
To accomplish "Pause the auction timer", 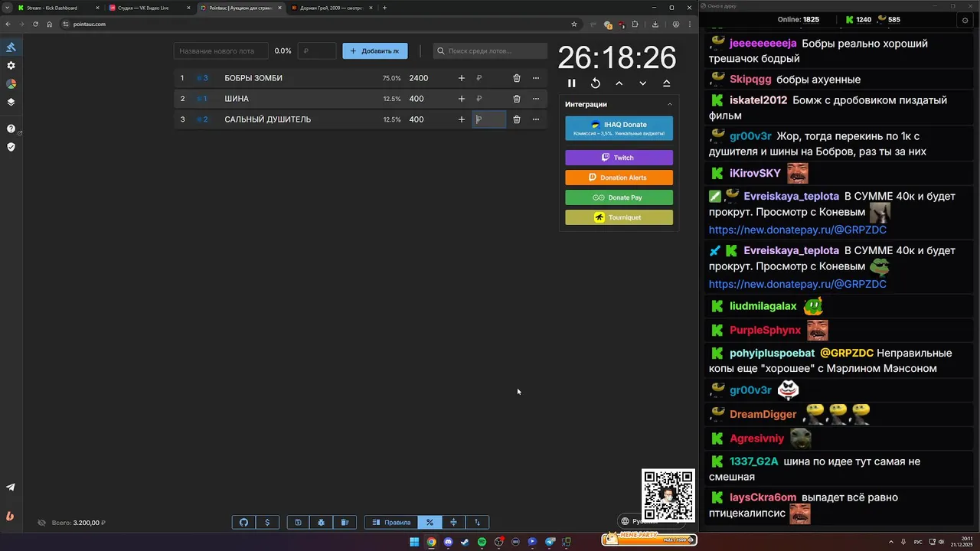I will (571, 83).
